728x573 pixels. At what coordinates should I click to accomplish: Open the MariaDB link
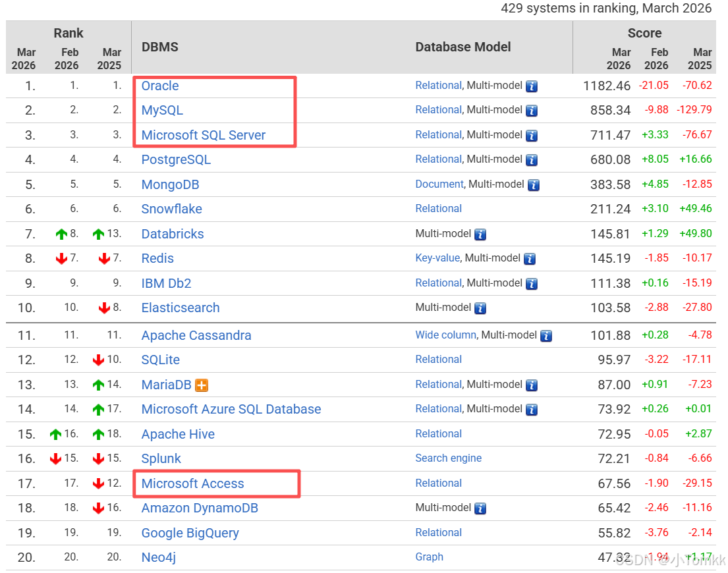pyautogui.click(x=166, y=385)
